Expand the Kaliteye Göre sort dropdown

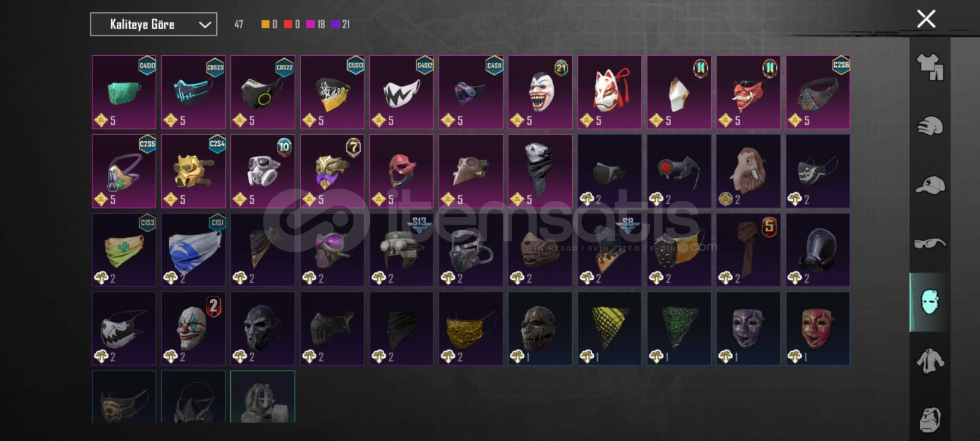tap(154, 24)
